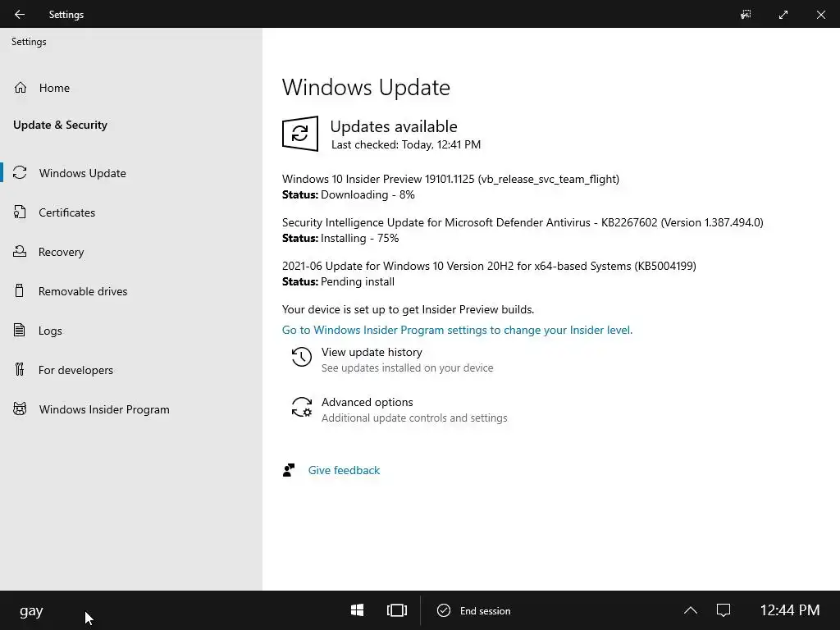Click the Home house icon
The height and width of the screenshot is (630, 840).
click(x=21, y=88)
